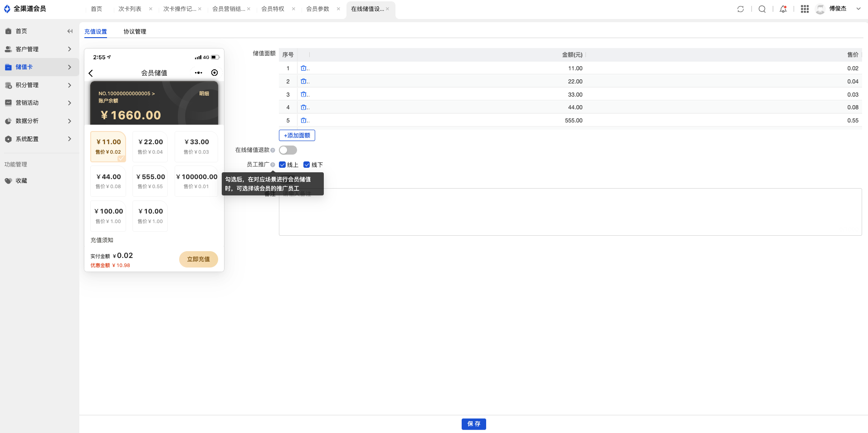Screen dimensions: 868x433
Task: Tap the target circle icon in phone preview
Action: pyautogui.click(x=215, y=73)
